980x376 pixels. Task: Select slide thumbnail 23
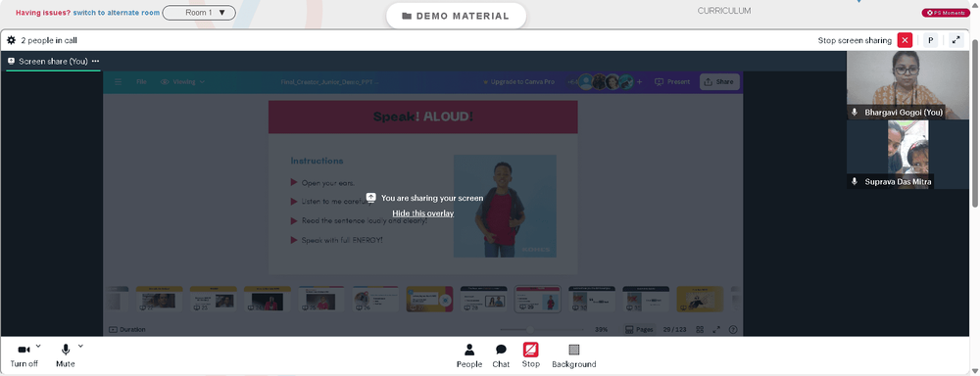pos(213,300)
